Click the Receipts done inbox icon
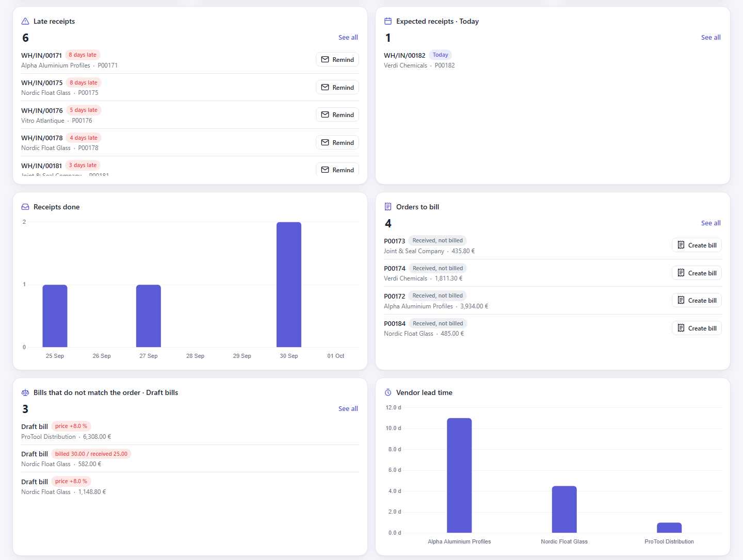Viewport: 743px width, 560px height. click(25, 207)
